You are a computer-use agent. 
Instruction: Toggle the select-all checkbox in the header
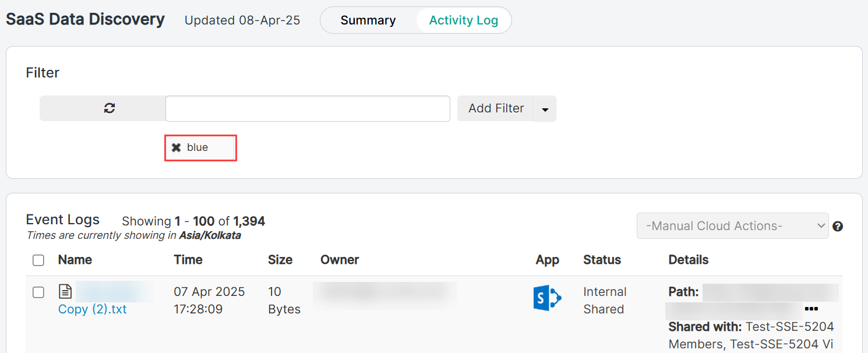point(38,260)
